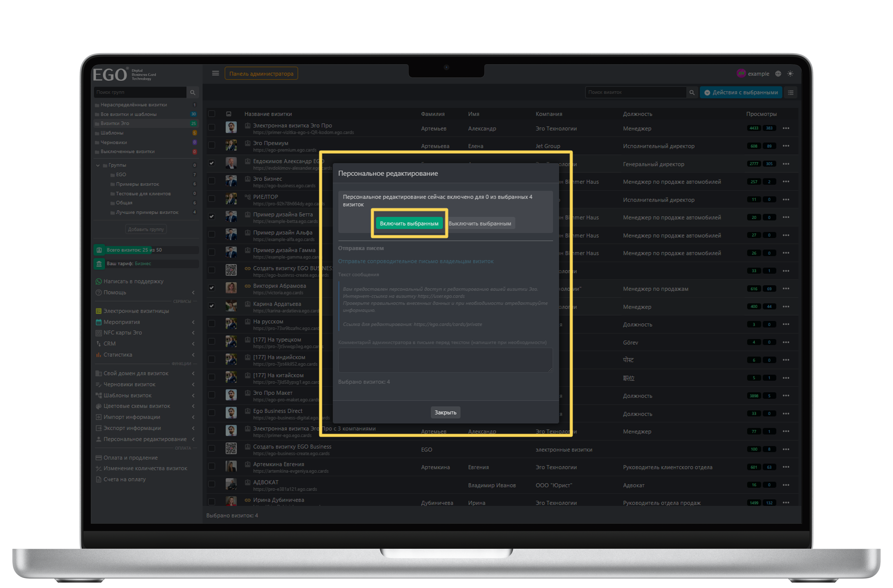Viewport: 893px width, 588px height.
Task: Uncheck the Пример дизайна Бетта row checkbox
Action: click(212, 216)
